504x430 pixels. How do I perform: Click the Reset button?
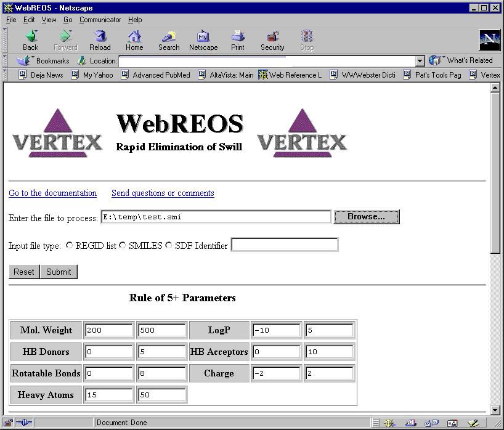pyautogui.click(x=24, y=272)
